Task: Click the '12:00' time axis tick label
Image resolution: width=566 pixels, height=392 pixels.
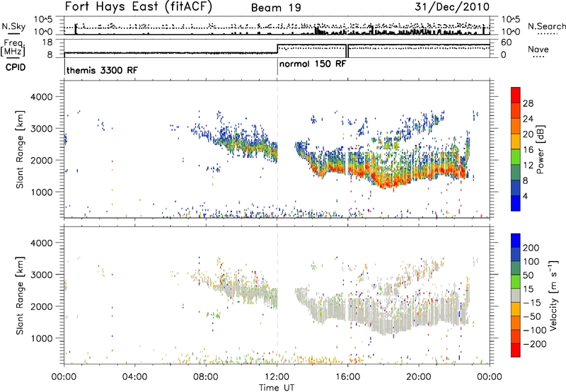Action: point(277,377)
